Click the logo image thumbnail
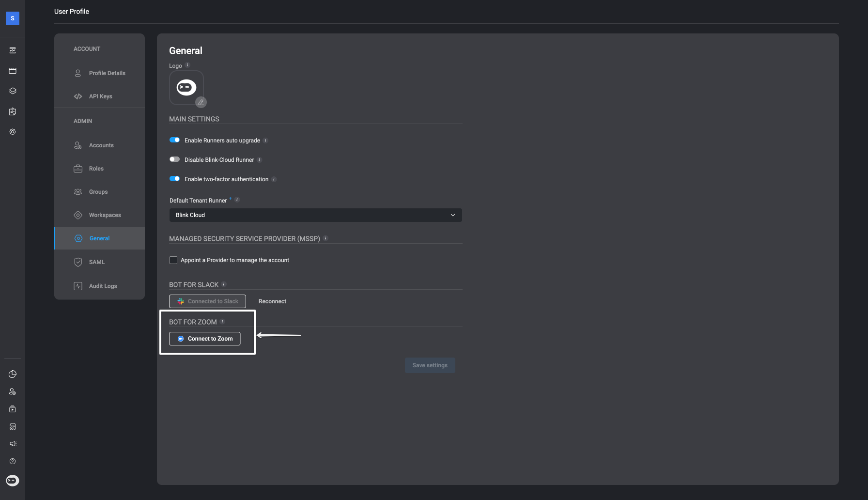 pyautogui.click(x=186, y=88)
